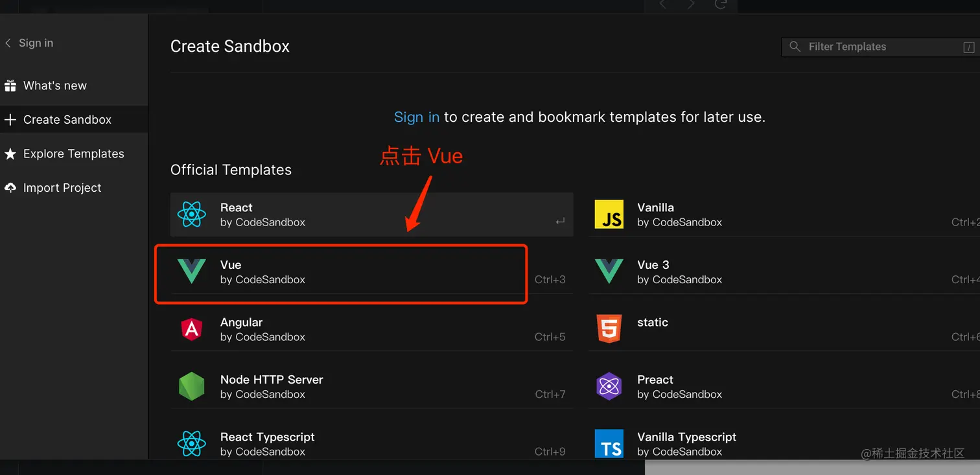Click the HTML5 static template icon
980x475 pixels.
tap(609, 329)
